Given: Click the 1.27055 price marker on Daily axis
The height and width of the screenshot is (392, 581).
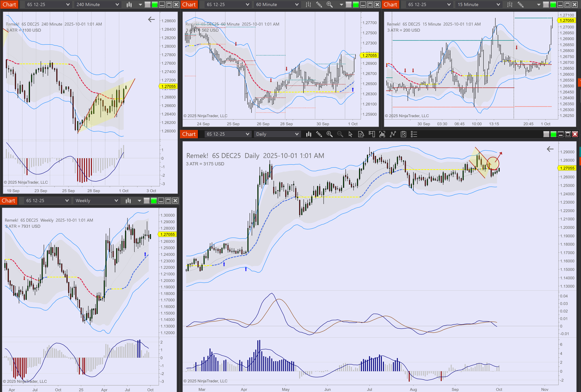Looking at the screenshot, I should click(x=567, y=168).
